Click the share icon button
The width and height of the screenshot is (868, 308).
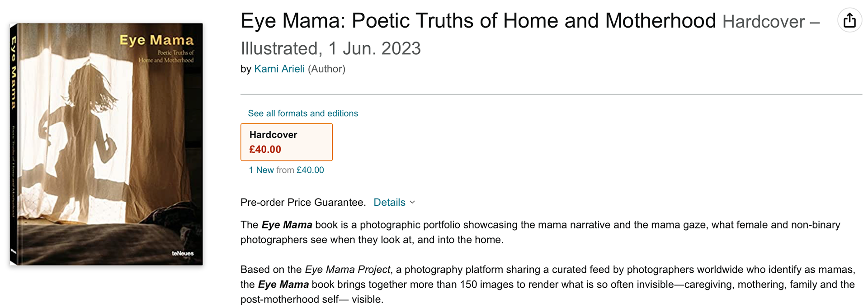click(x=849, y=20)
